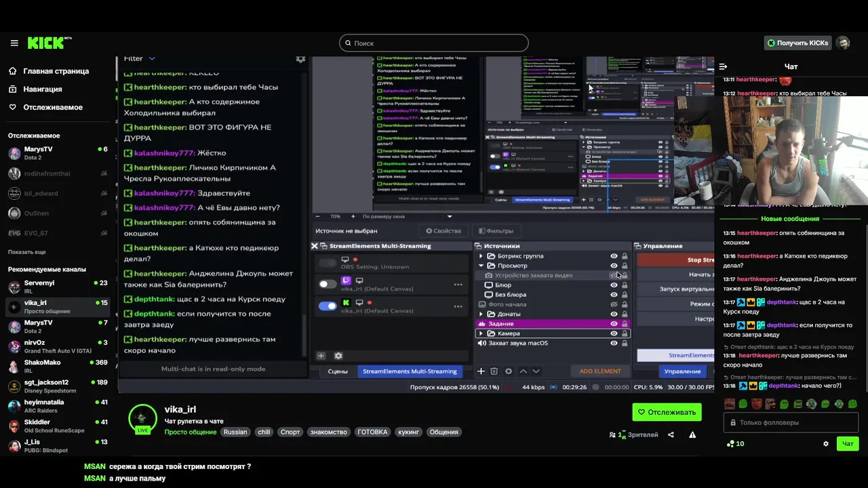Click the gear icon in the StreamElements Multi-Streaming panel
The height and width of the screenshot is (488, 868).
click(338, 356)
